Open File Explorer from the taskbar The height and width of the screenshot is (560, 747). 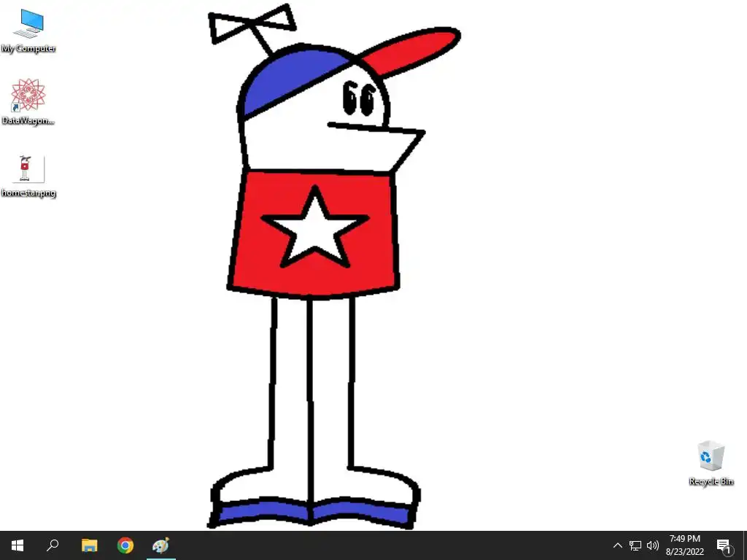click(x=89, y=545)
